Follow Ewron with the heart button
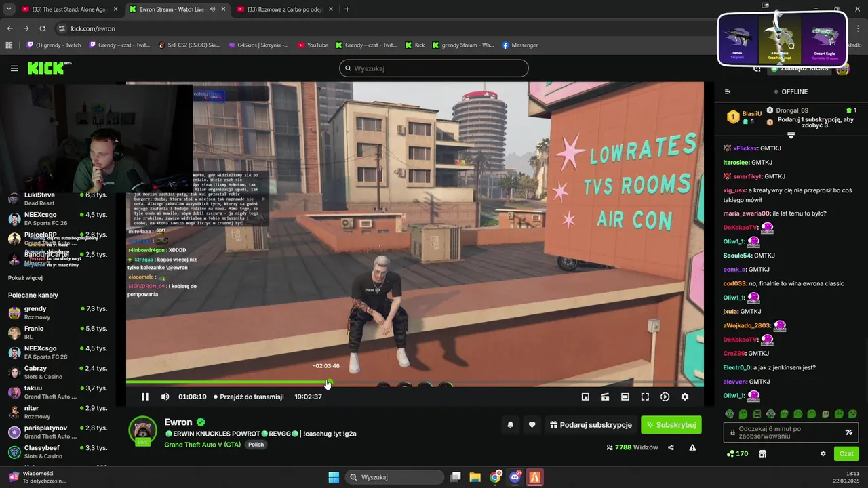The image size is (868, 488). [532, 425]
